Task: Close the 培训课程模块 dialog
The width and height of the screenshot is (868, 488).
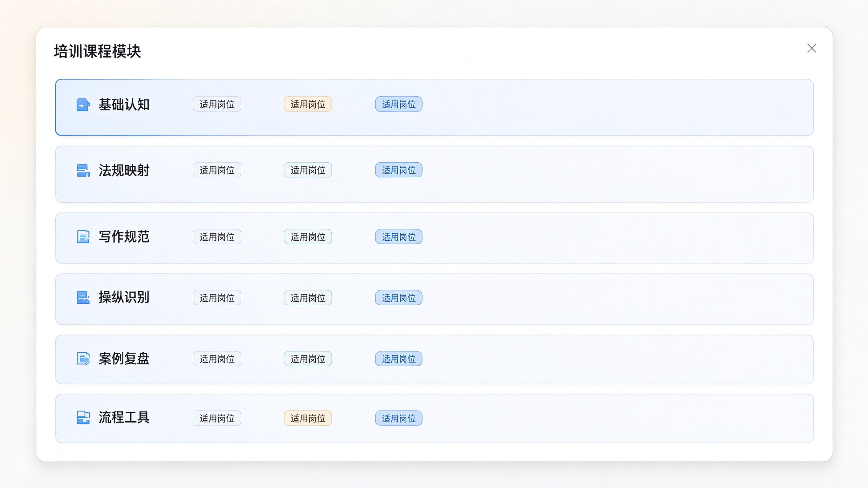Action: pyautogui.click(x=812, y=49)
